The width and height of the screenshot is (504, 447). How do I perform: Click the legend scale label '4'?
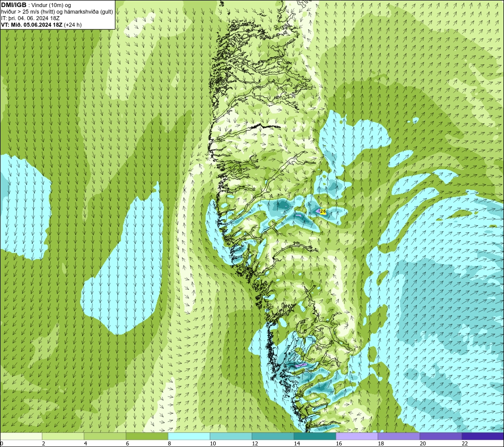pos(86,443)
